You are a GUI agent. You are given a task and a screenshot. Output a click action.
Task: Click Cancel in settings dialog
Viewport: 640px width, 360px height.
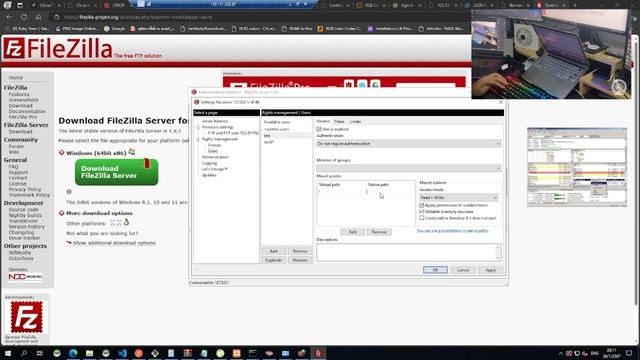(x=463, y=270)
